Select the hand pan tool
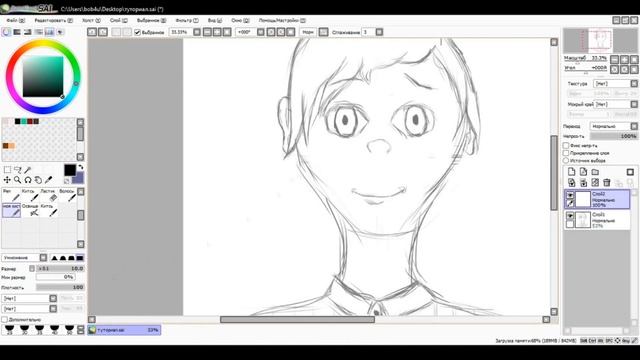 (38, 180)
